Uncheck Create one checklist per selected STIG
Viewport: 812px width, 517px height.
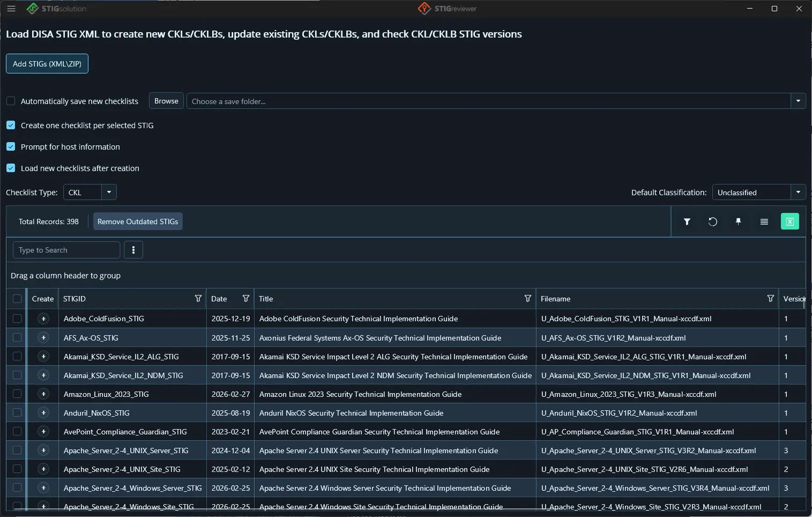point(11,125)
